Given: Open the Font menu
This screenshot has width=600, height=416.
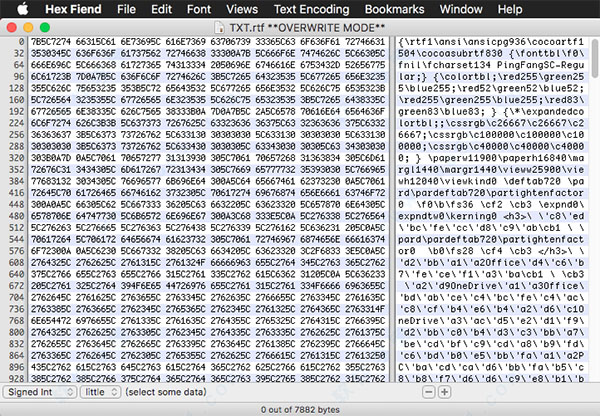Looking at the screenshot, I should click(199, 9).
